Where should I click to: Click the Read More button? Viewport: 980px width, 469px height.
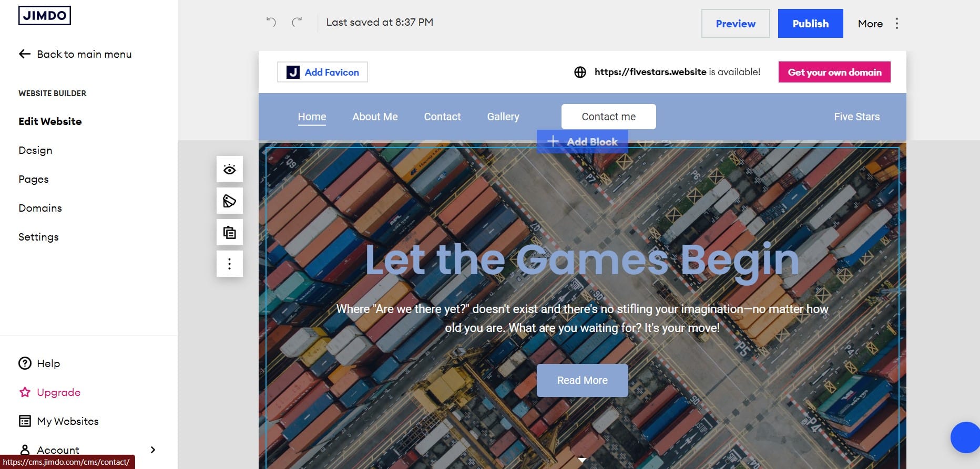tap(582, 380)
